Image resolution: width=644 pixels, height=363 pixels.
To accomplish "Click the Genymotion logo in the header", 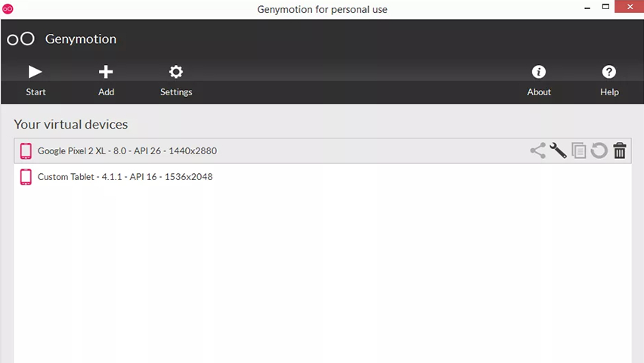I will point(21,39).
